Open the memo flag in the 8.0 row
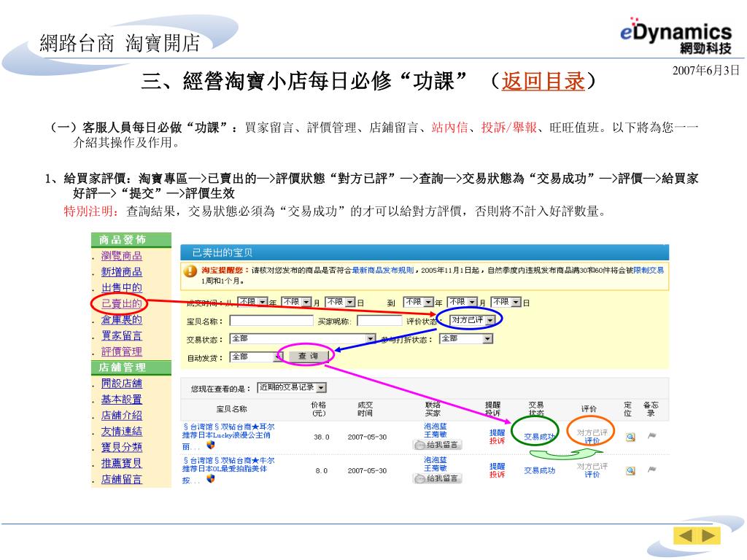The width and height of the screenshot is (747, 560). (x=651, y=470)
